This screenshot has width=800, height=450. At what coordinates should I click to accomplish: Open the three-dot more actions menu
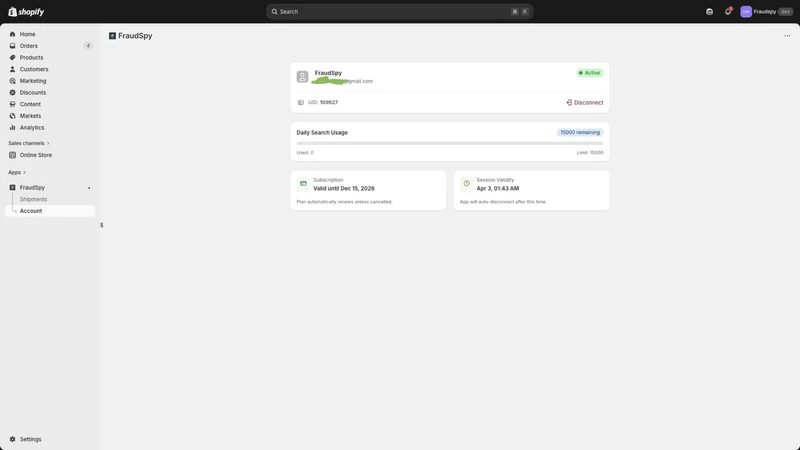[x=787, y=36]
